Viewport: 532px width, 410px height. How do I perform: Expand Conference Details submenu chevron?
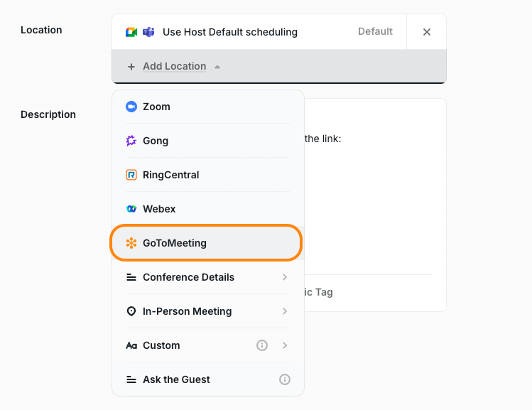(x=285, y=277)
